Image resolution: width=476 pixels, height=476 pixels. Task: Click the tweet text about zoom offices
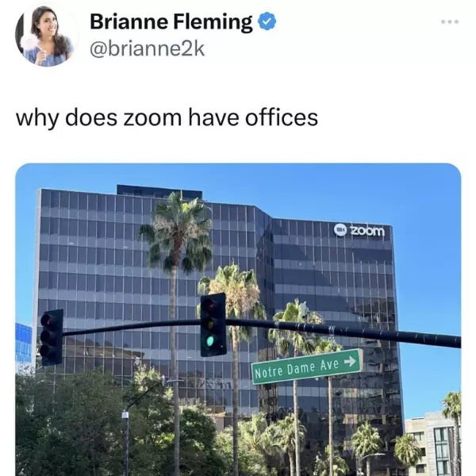point(167,118)
